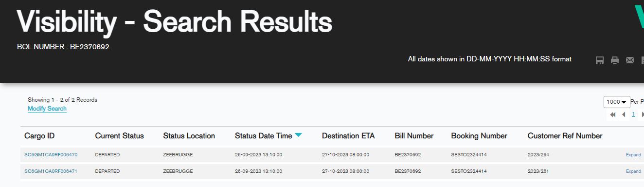644x187 pixels.
Task: Print the search results using printer icon
Action: (615, 60)
